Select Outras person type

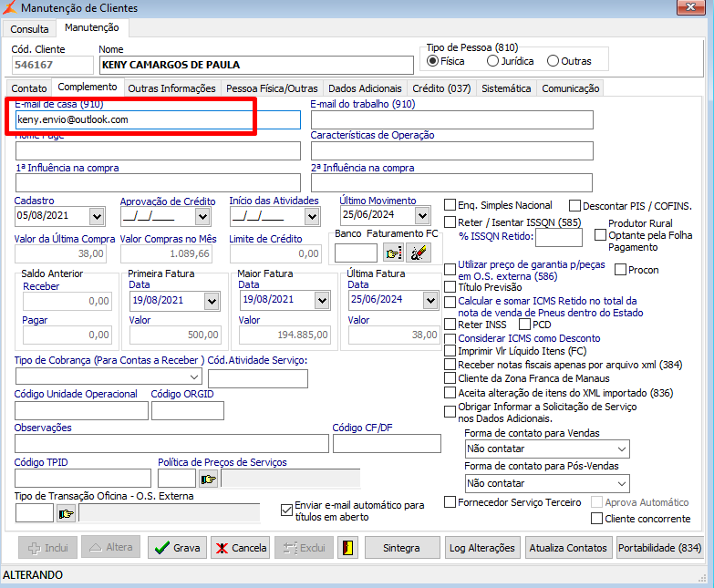point(553,60)
